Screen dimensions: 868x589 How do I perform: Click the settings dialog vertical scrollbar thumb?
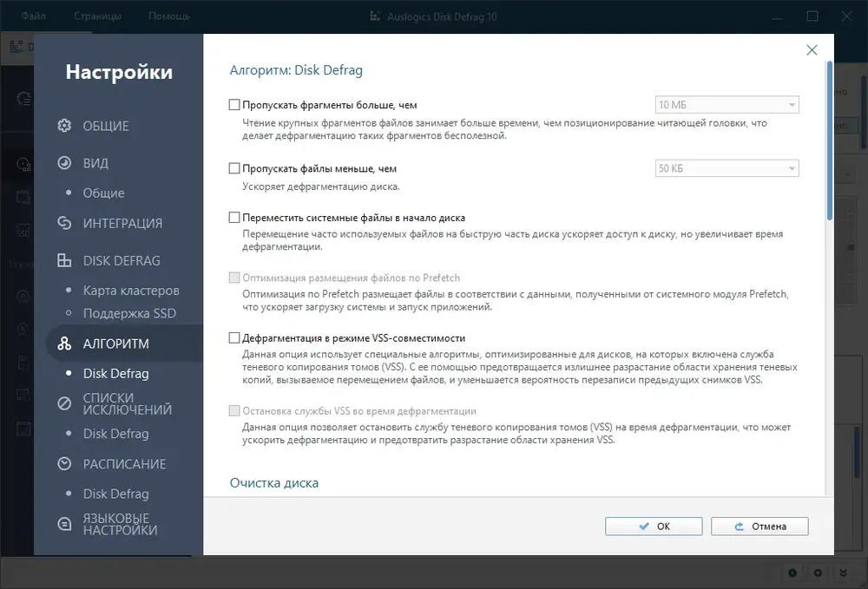tap(829, 141)
